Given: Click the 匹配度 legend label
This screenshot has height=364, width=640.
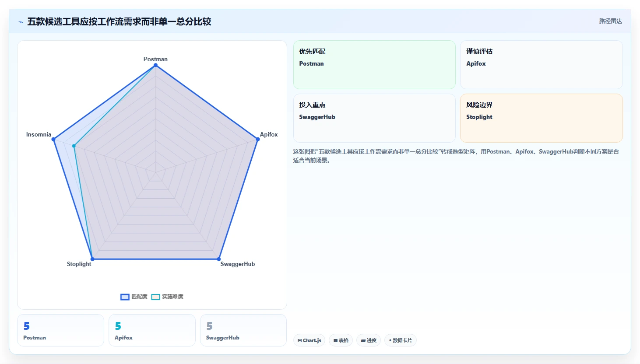Looking at the screenshot, I should click(139, 297).
